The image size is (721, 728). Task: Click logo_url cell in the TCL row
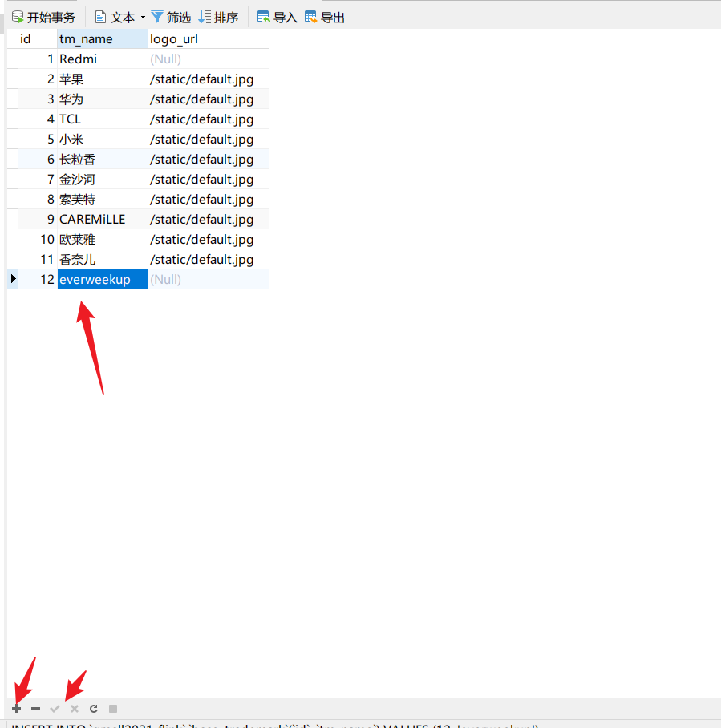click(x=209, y=119)
